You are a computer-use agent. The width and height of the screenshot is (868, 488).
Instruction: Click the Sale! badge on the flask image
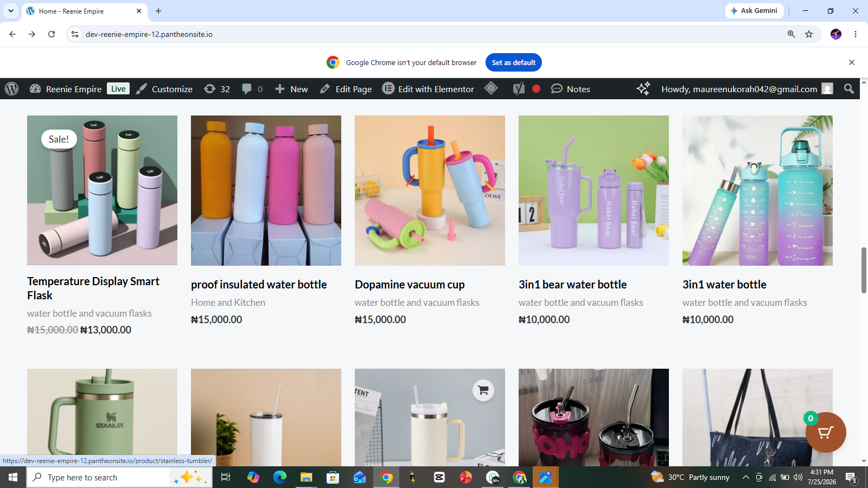59,139
